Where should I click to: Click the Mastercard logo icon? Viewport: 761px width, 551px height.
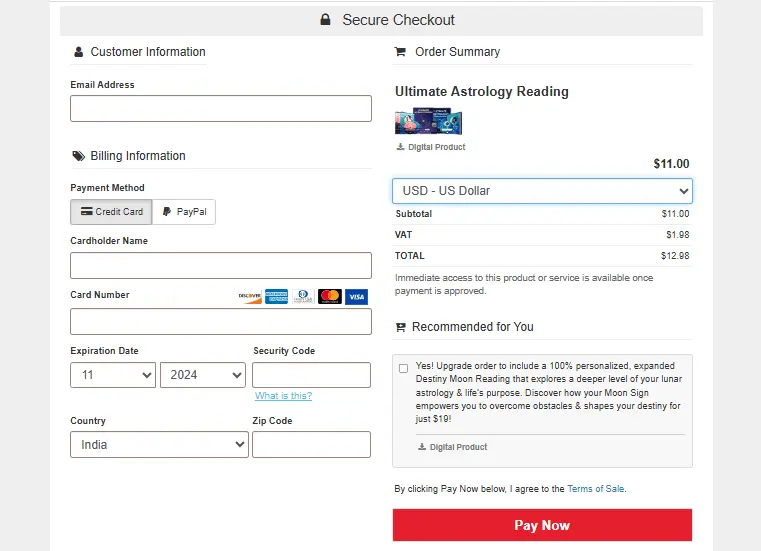(x=330, y=297)
